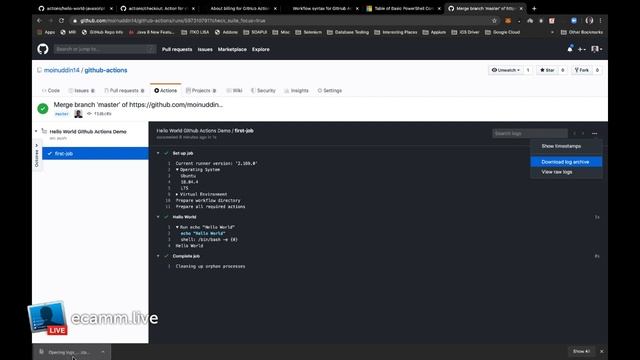Open the notifications bell in GitHub header
The image size is (640, 360).
(570, 49)
